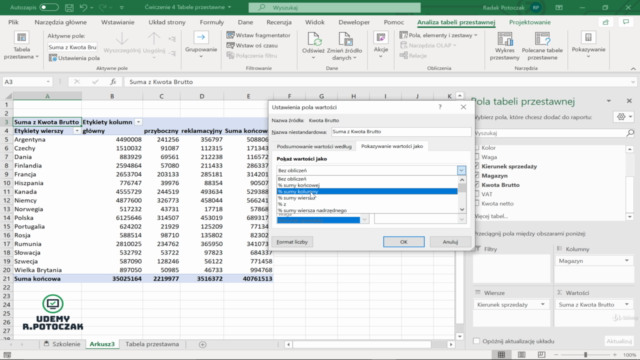This screenshot has width=640, height=360.
Task: Open the Pokaż wartości jako dropdown arrow
Action: (x=461, y=170)
